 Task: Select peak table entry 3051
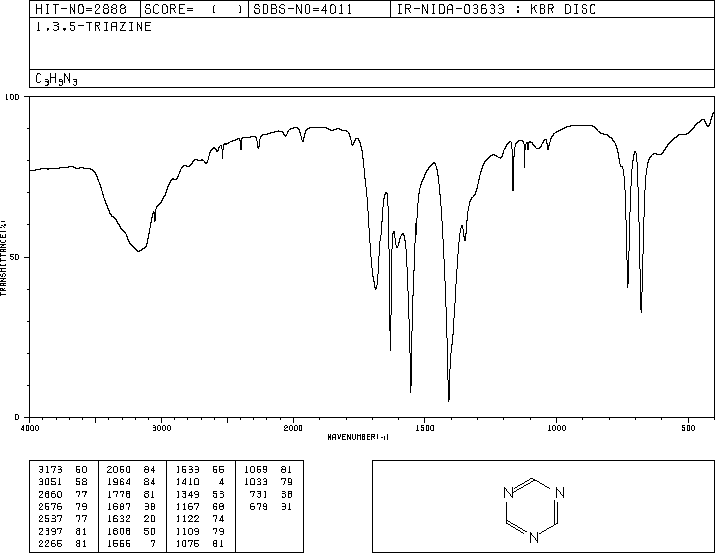[63, 482]
